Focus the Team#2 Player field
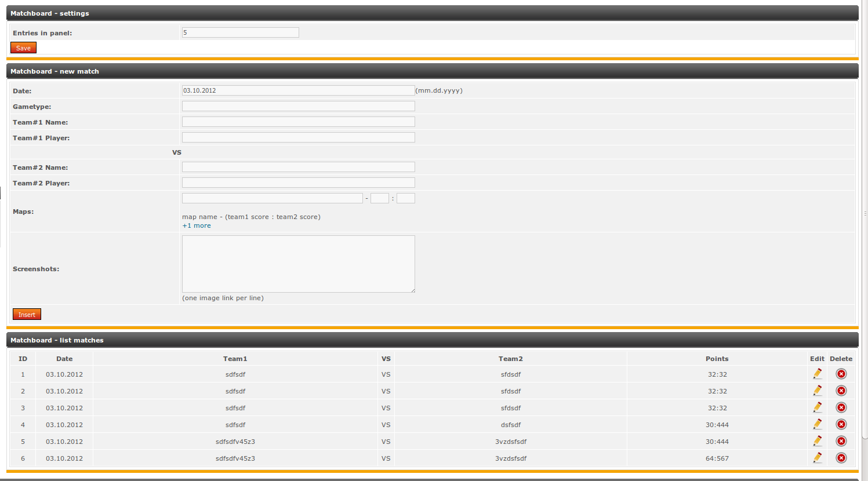Screen dimensions: 868x481 click(x=298, y=182)
